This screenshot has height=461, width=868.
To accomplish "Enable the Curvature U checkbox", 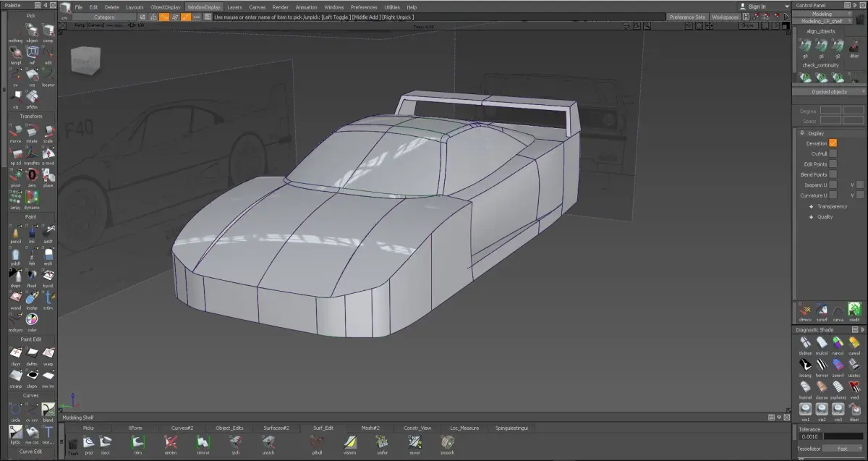I will point(833,195).
